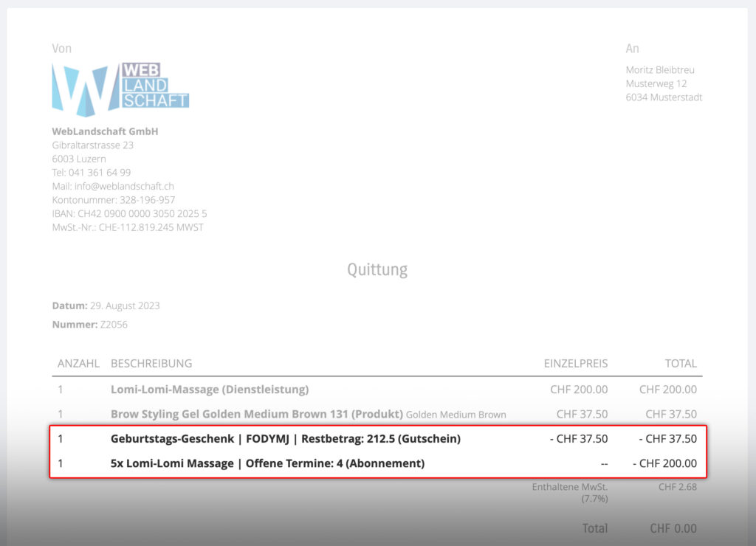Viewport: 756px width, 546px height.
Task: Select the IBAN number line
Action: [x=129, y=213]
